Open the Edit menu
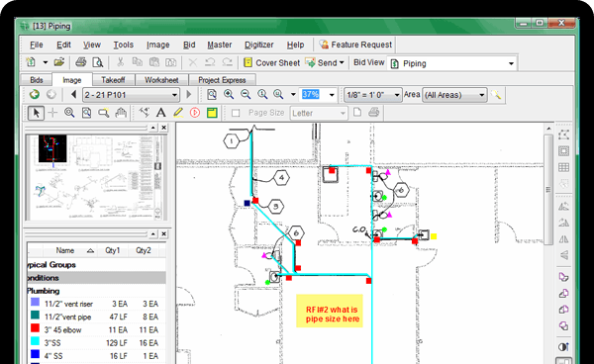Viewport: 594px width, 364px height. [x=63, y=45]
